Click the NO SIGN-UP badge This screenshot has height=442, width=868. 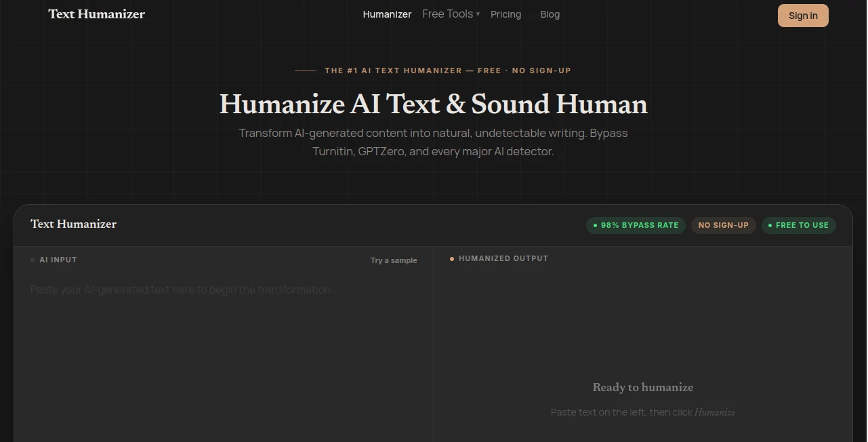[723, 225]
